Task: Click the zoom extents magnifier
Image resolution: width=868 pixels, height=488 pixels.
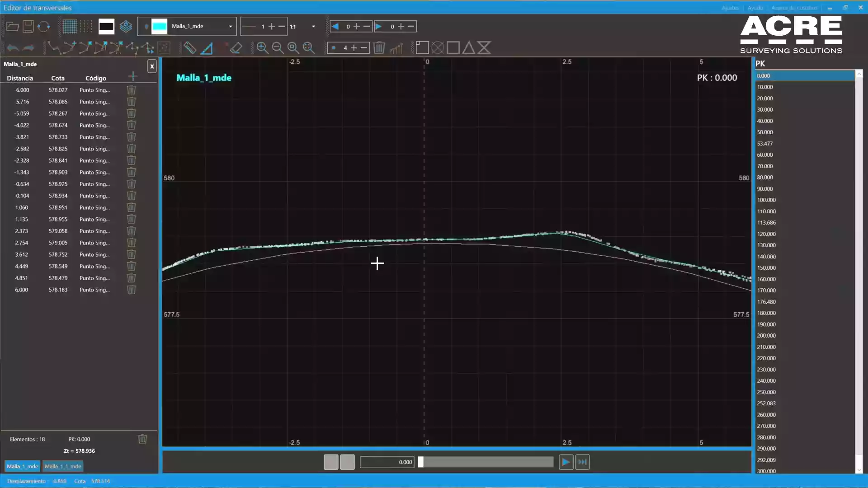Action: [x=308, y=48]
